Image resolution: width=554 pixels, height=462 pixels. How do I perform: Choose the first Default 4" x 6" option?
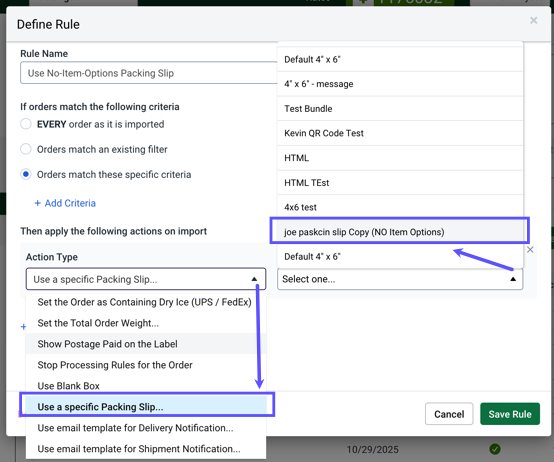point(400,59)
